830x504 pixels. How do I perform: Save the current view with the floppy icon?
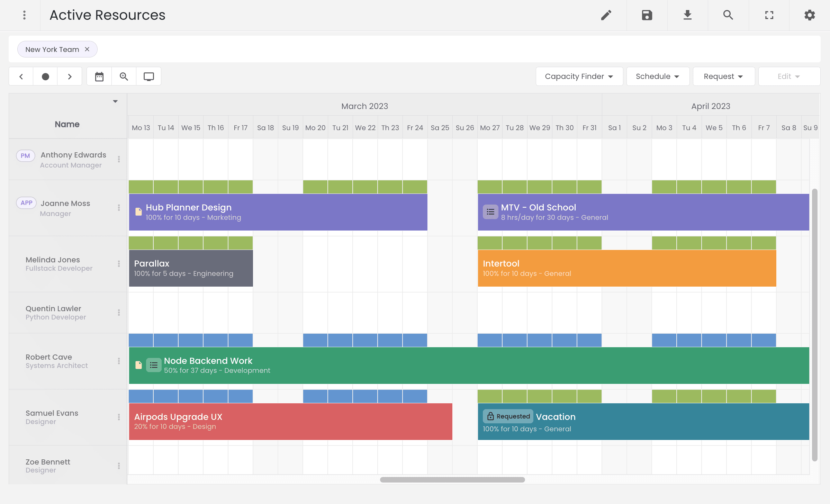tap(647, 15)
